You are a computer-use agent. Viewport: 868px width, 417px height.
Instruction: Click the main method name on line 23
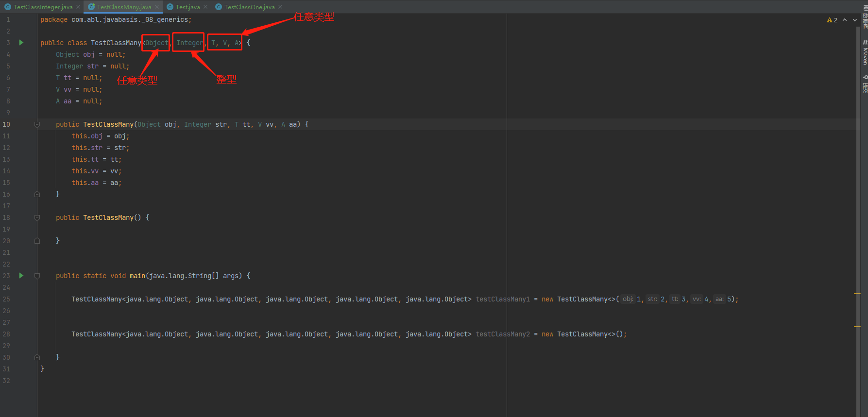tap(137, 276)
